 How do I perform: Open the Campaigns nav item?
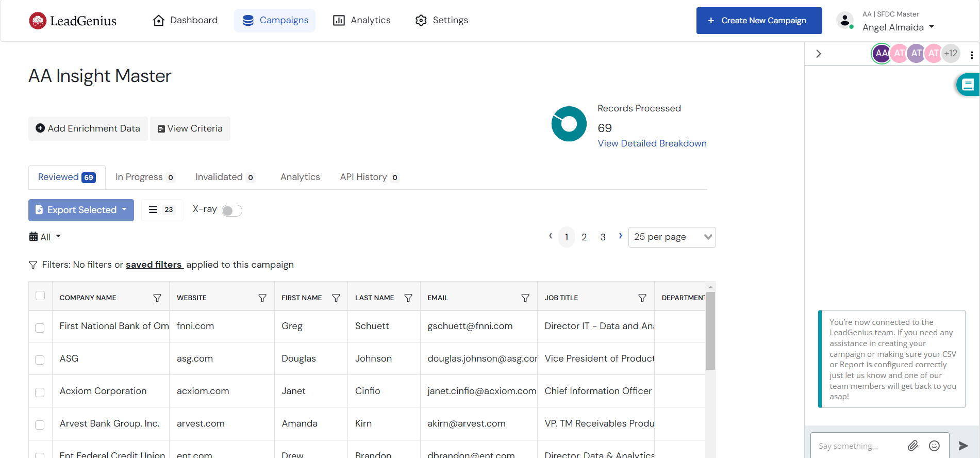pyautogui.click(x=275, y=21)
